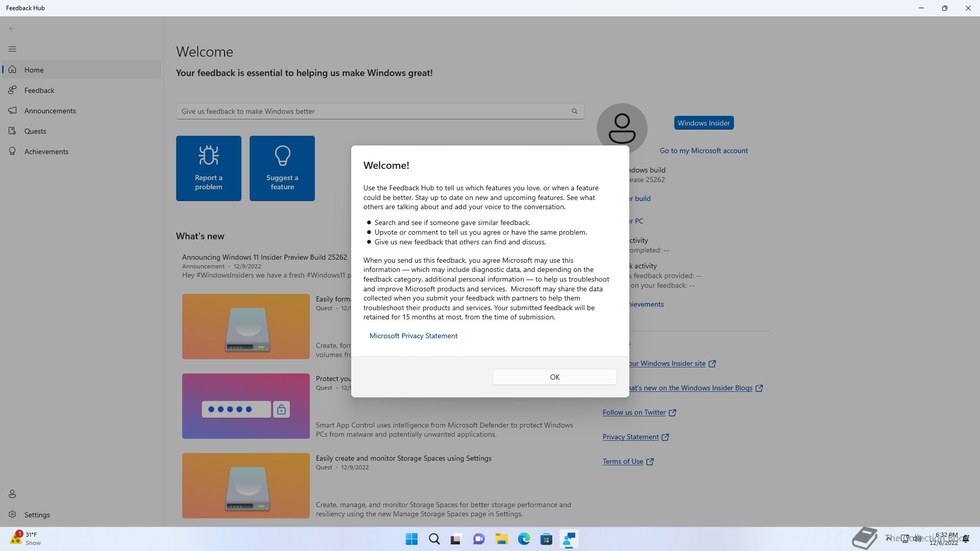Open the Announcements section

82,111
